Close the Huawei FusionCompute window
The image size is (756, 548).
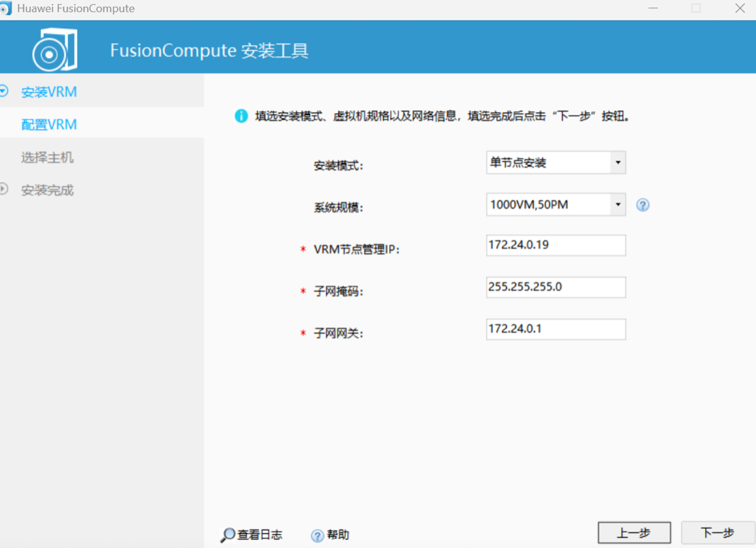[740, 8]
